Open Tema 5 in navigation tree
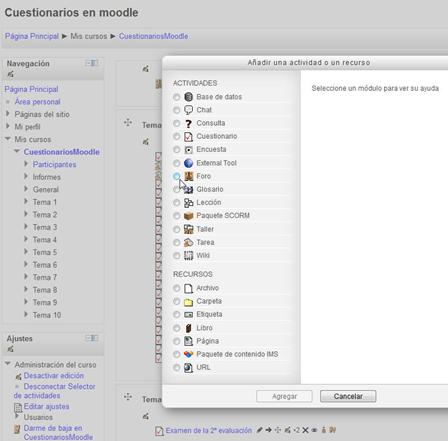 point(45,252)
